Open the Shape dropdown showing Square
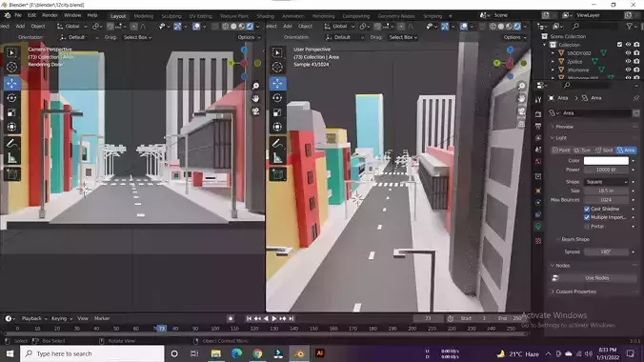Screen dimensions: 644x362 click(606, 182)
